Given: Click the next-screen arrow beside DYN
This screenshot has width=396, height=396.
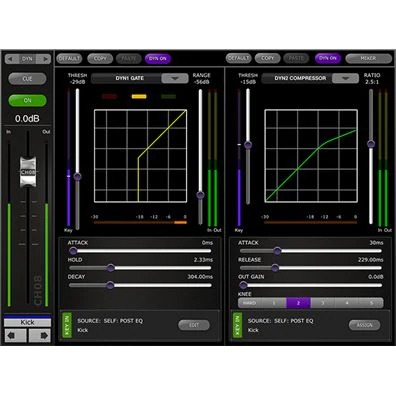Looking at the screenshot, I should pyautogui.click(x=44, y=59).
